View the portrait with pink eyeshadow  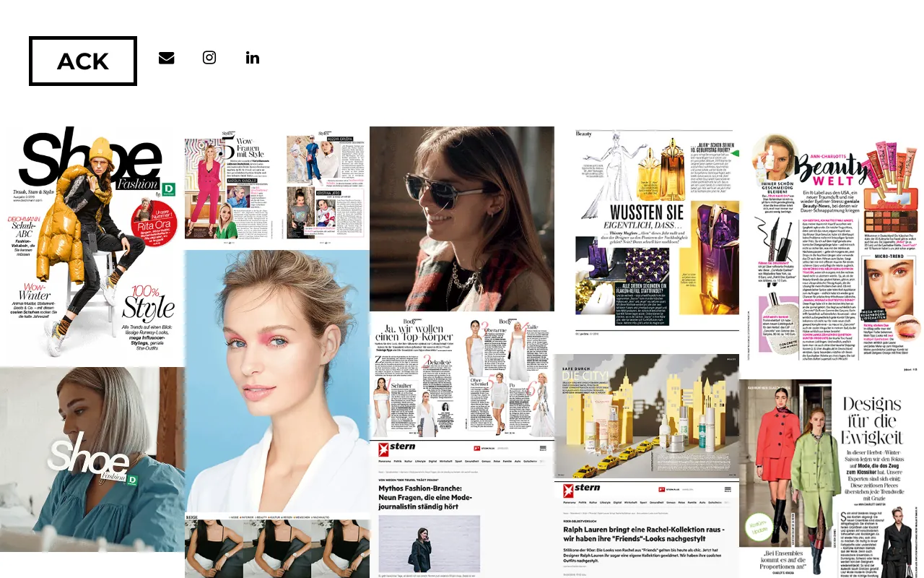click(277, 381)
